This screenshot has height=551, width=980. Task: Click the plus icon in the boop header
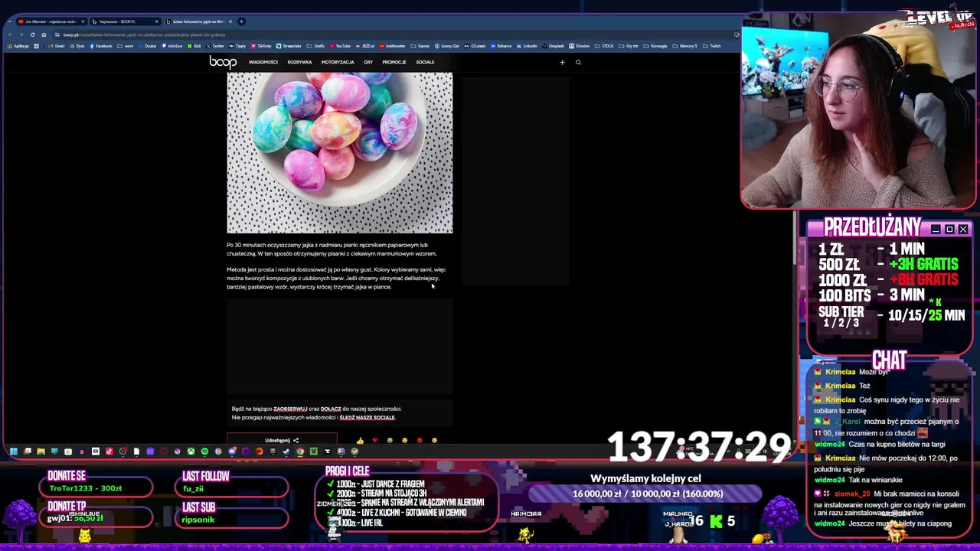coord(562,62)
